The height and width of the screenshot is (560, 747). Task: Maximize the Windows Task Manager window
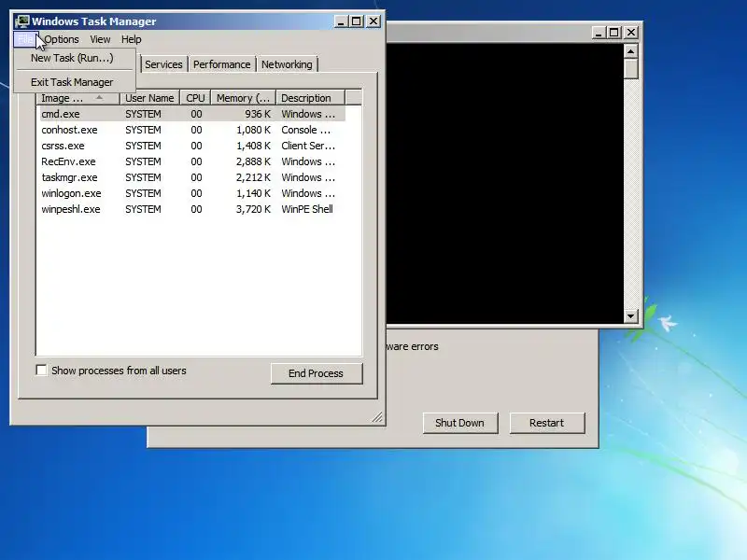[x=357, y=21]
